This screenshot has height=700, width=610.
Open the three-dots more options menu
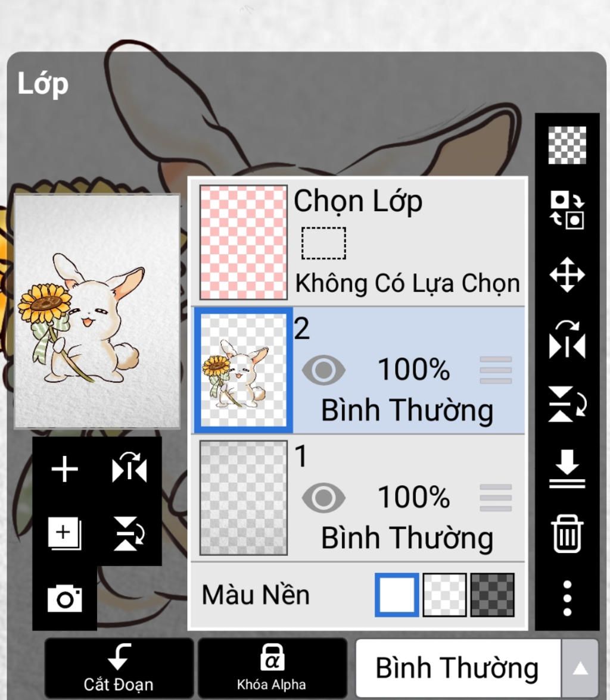pyautogui.click(x=567, y=598)
